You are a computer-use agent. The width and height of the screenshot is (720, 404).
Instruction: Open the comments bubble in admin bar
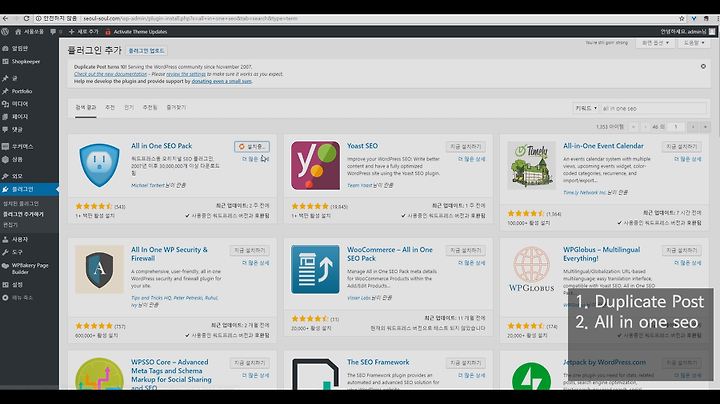(56, 32)
